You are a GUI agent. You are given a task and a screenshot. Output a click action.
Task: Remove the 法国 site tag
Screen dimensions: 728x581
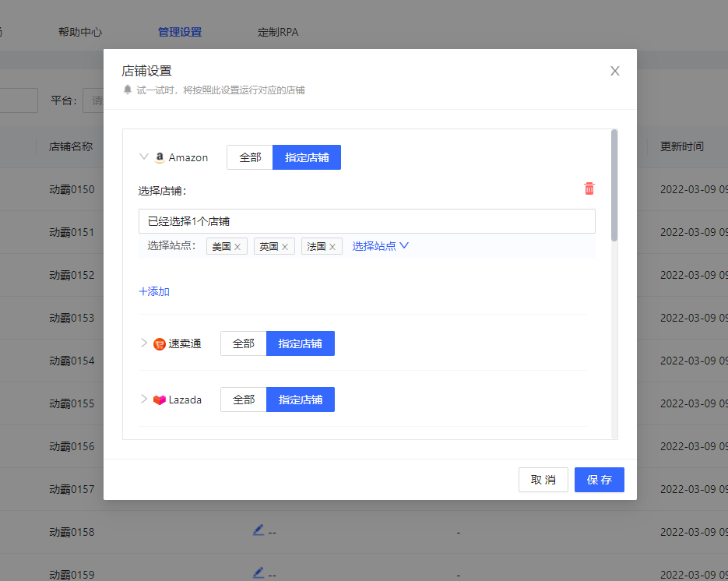(332, 247)
